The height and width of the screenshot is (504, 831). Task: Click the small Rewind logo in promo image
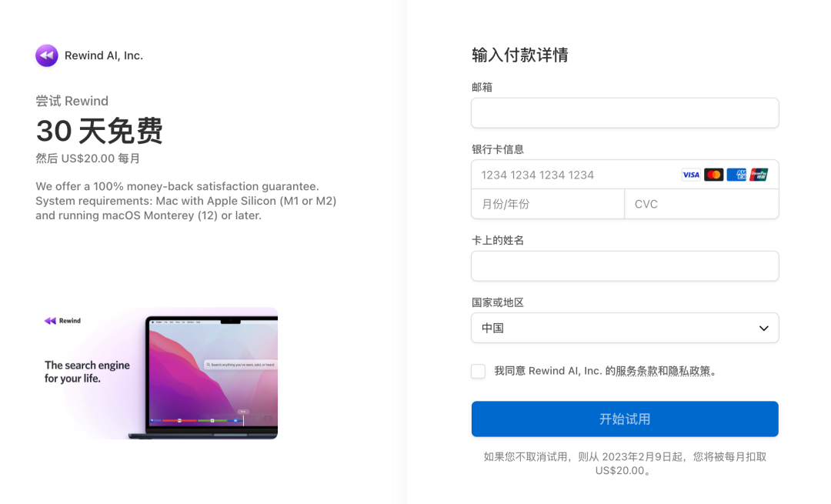62,321
